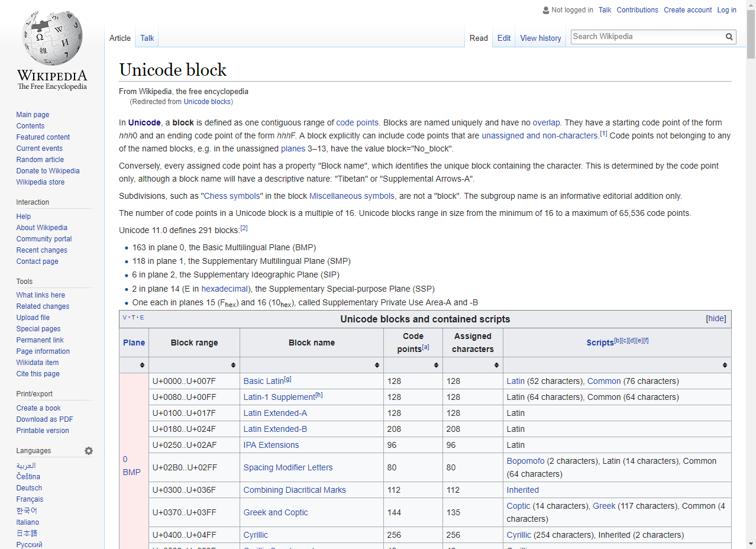
Task: Focus the Search Wikipedia field
Action: point(647,37)
